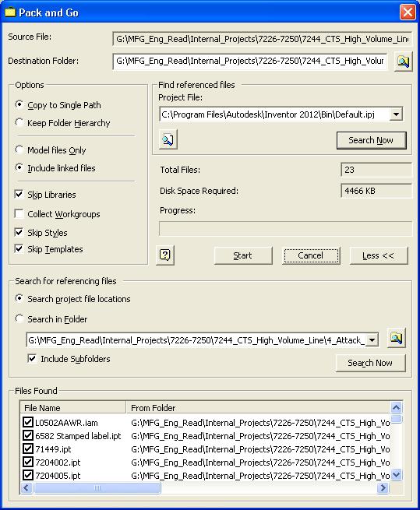Open the search folder path dropdown
This screenshot has height=510, width=420.
[x=372, y=340]
